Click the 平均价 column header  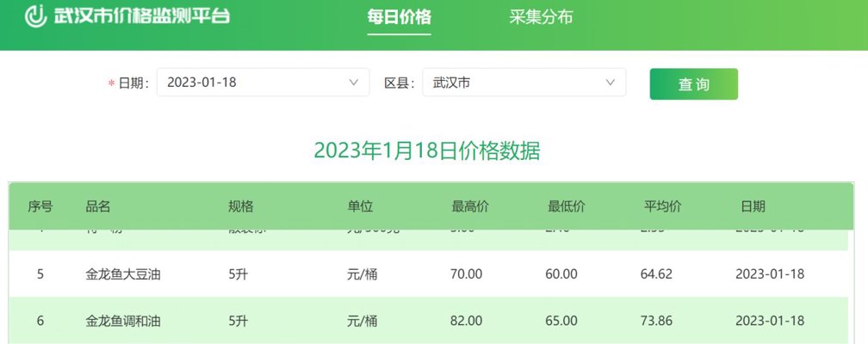click(663, 207)
